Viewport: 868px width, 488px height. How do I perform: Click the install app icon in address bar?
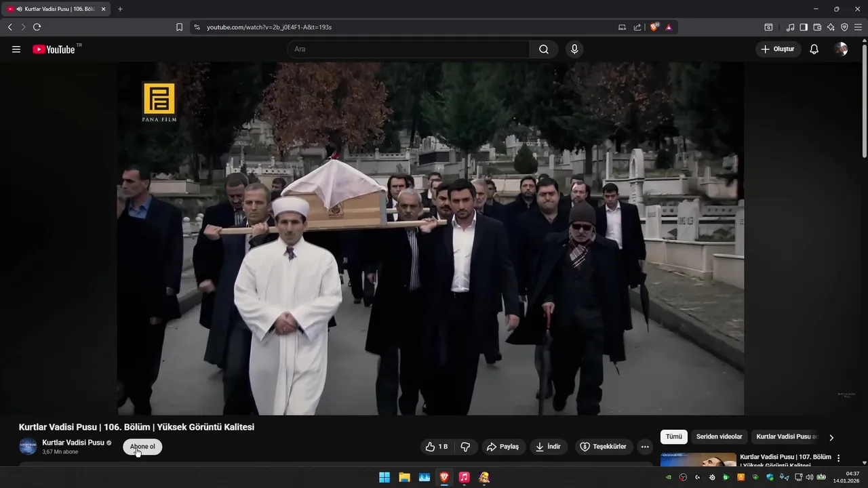tap(622, 27)
